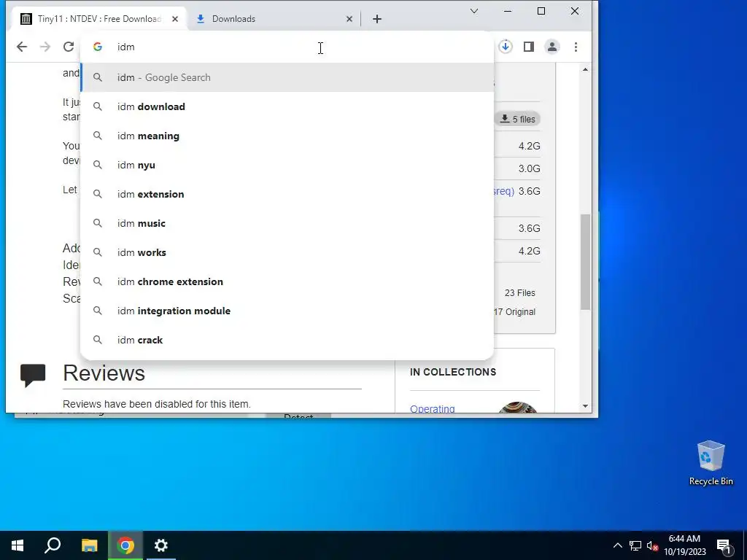This screenshot has height=560, width=747.
Task: Click 'Reviews have been disabled' text
Action: (x=157, y=404)
